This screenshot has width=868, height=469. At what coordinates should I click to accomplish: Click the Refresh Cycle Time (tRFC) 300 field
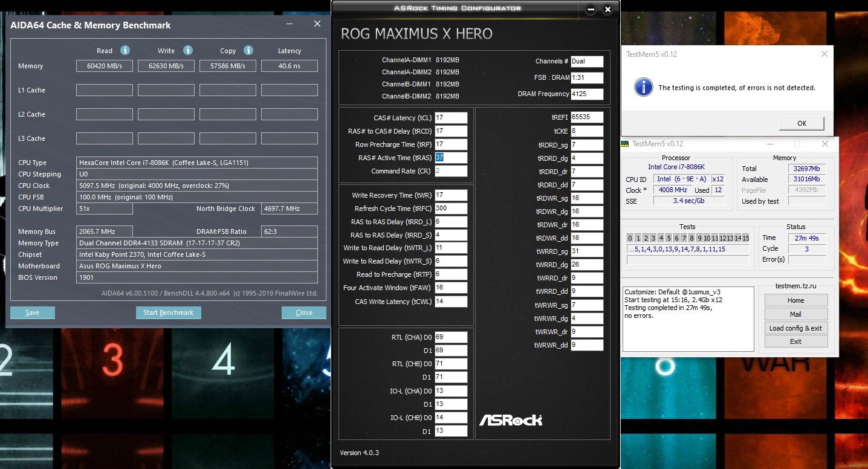click(451, 209)
